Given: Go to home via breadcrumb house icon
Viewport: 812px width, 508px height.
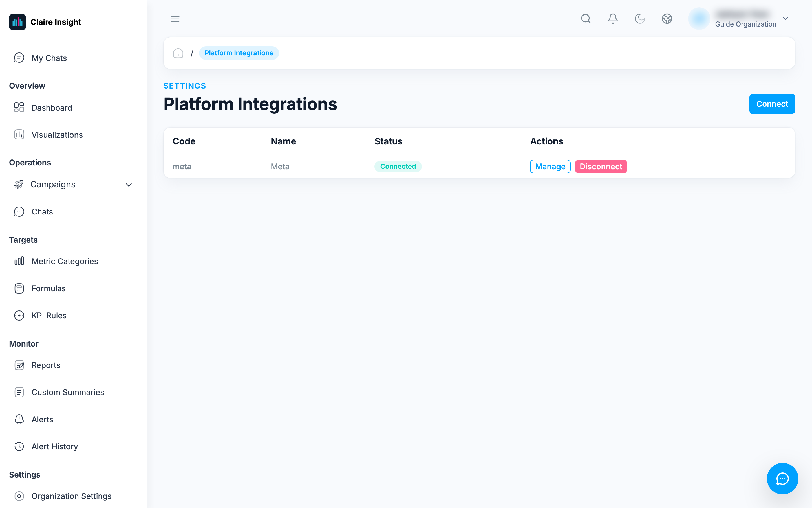Looking at the screenshot, I should pyautogui.click(x=178, y=53).
